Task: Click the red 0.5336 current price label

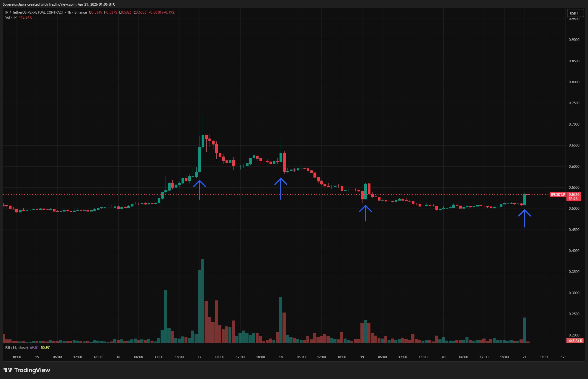Action: tap(574, 195)
